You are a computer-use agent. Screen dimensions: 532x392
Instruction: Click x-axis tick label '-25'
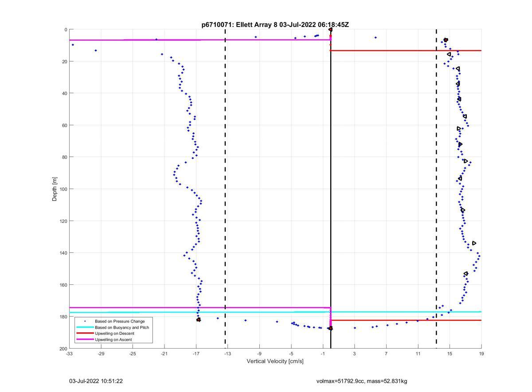tap(133, 353)
